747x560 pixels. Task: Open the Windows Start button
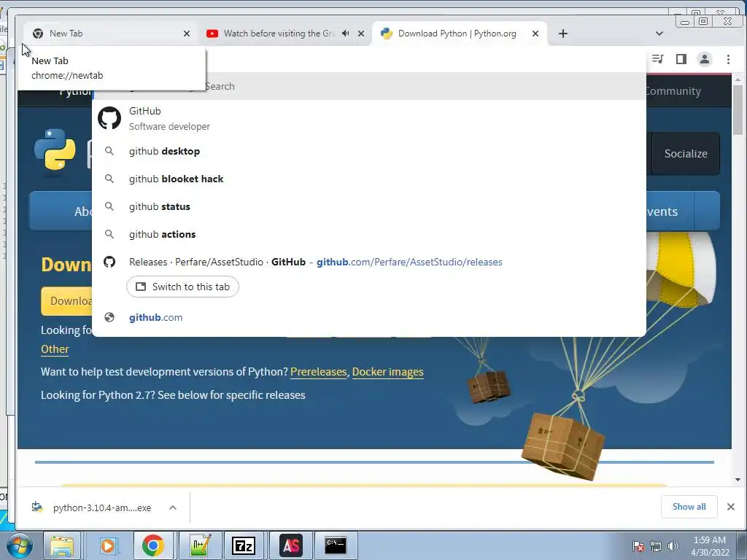pyautogui.click(x=20, y=545)
